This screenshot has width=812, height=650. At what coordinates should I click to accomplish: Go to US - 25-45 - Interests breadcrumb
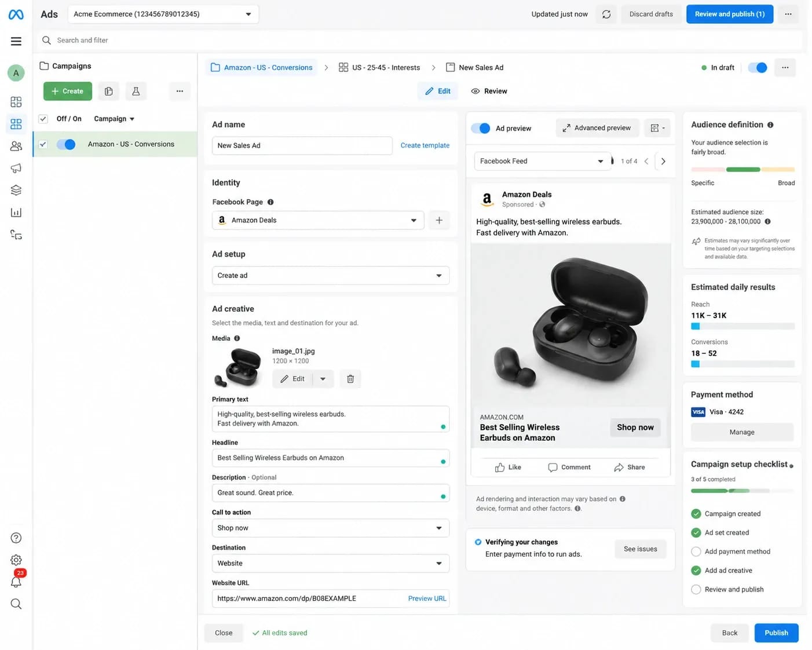379,68
